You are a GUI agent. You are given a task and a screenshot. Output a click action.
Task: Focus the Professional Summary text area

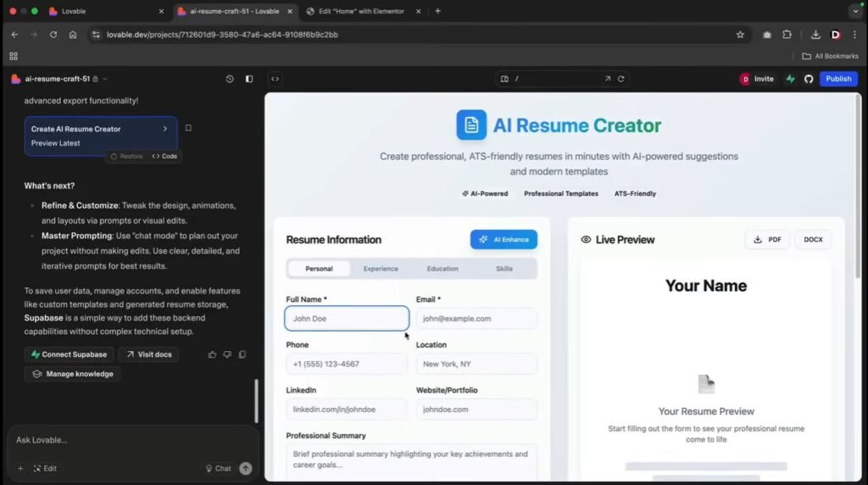click(411, 462)
